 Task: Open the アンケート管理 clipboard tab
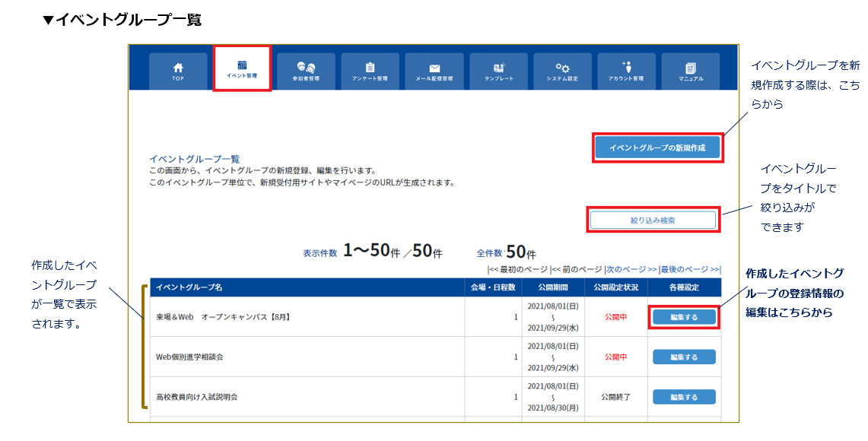click(x=370, y=71)
